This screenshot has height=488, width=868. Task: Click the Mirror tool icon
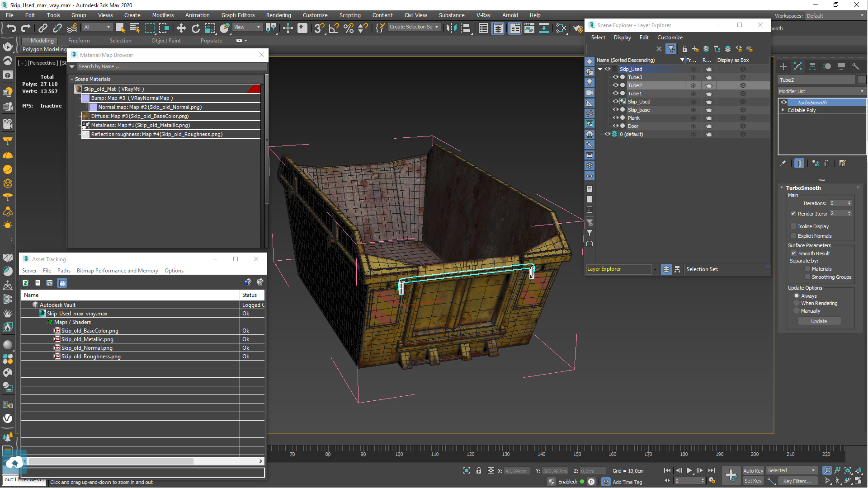click(x=451, y=28)
